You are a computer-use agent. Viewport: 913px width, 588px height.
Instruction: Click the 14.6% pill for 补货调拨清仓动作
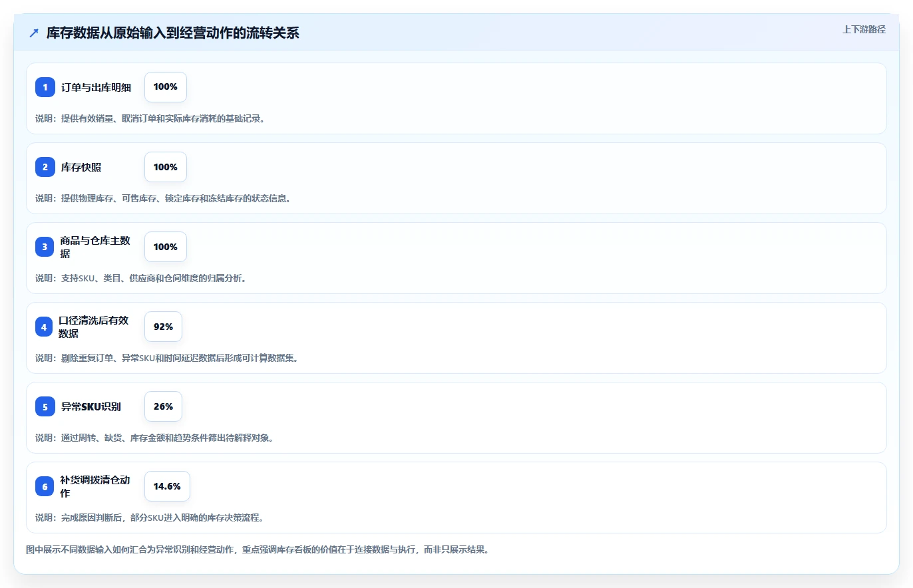[167, 486]
